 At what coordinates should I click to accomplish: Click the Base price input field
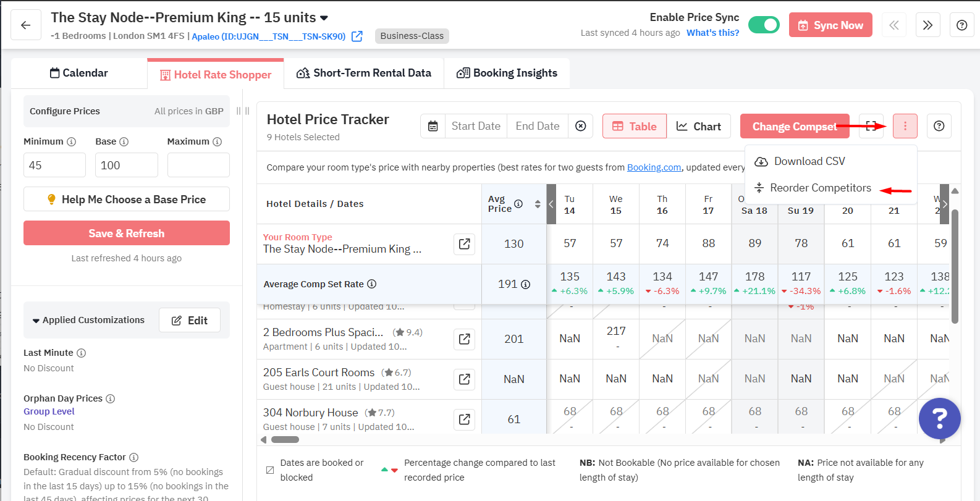point(126,165)
